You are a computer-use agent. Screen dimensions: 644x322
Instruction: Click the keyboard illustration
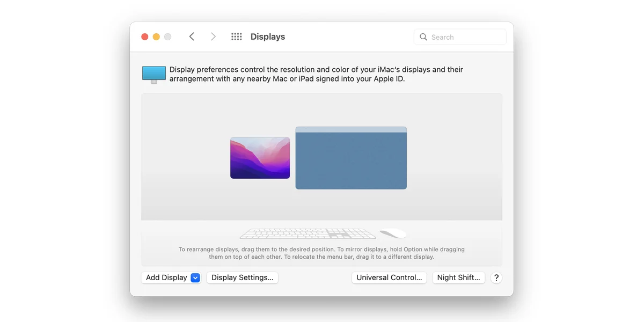click(308, 233)
